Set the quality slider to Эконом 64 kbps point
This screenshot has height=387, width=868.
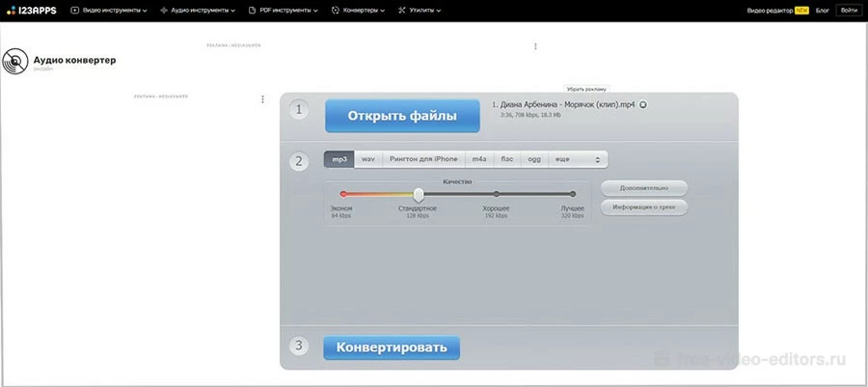[343, 194]
